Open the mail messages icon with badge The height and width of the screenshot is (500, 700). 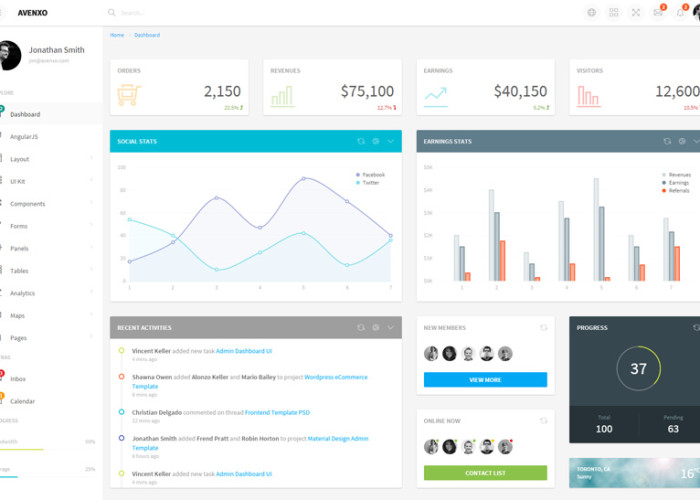pyautogui.click(x=658, y=12)
